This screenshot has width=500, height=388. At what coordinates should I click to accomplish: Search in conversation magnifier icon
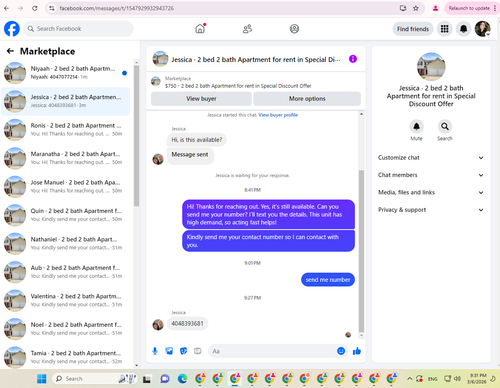(x=445, y=127)
